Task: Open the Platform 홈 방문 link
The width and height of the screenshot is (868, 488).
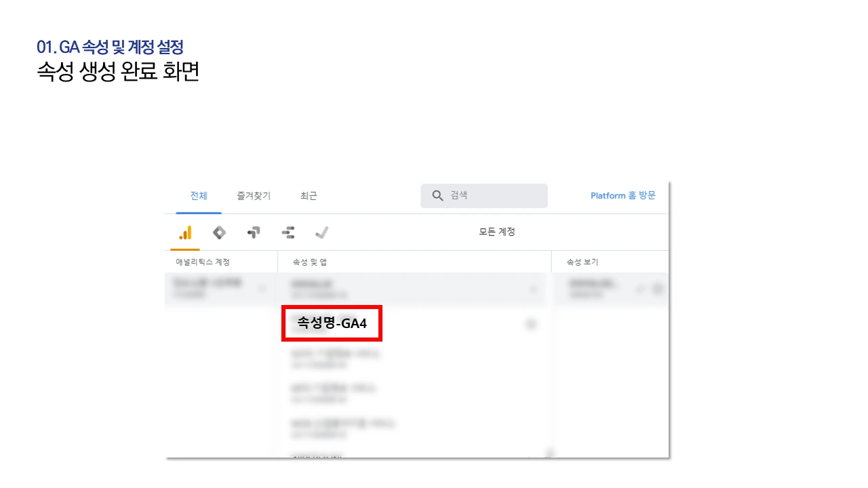Action: pyautogui.click(x=623, y=195)
